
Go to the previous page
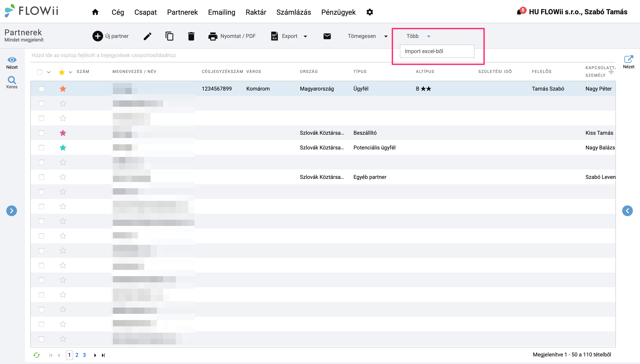coord(59,355)
